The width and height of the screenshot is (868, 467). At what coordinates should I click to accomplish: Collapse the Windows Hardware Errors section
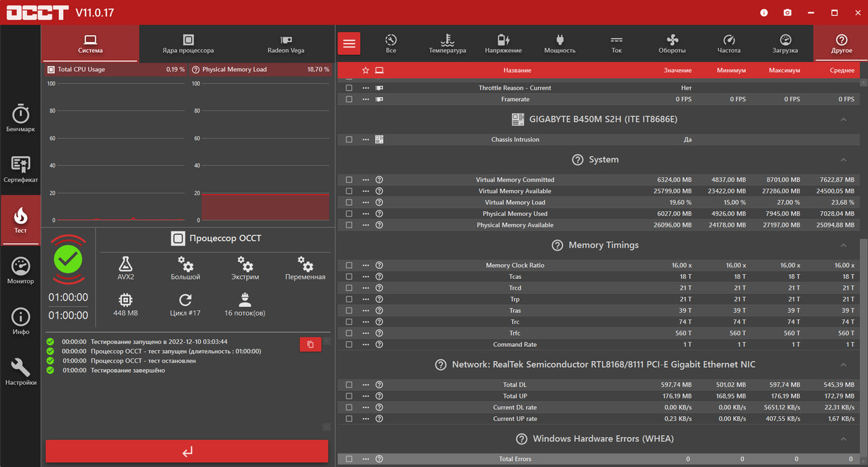(844, 439)
